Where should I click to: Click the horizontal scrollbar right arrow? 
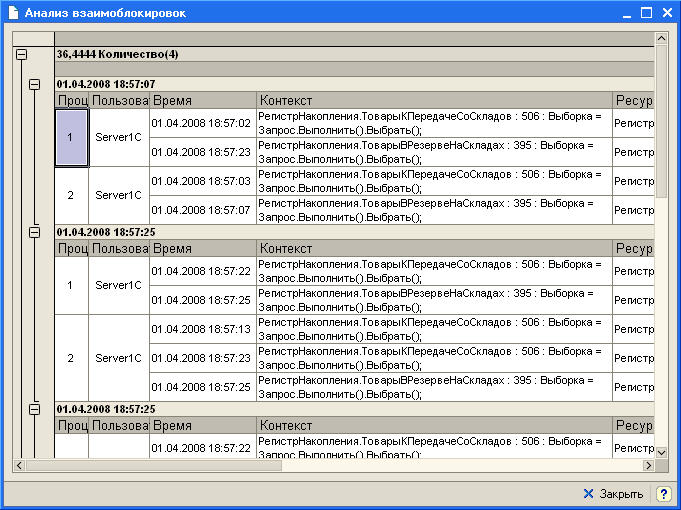[x=645, y=465]
